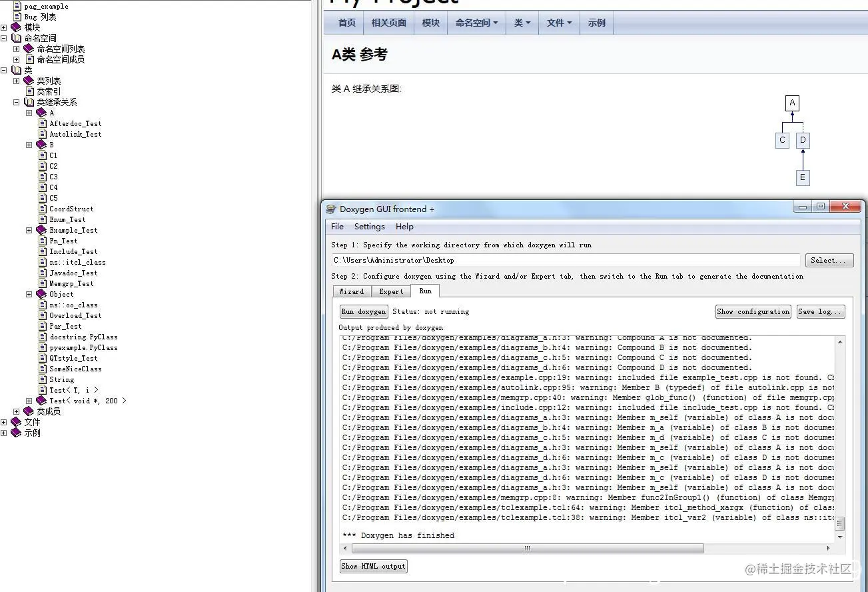Collapse the 命名空间 tree node
Screen dimensions: 868x592
coord(4,38)
